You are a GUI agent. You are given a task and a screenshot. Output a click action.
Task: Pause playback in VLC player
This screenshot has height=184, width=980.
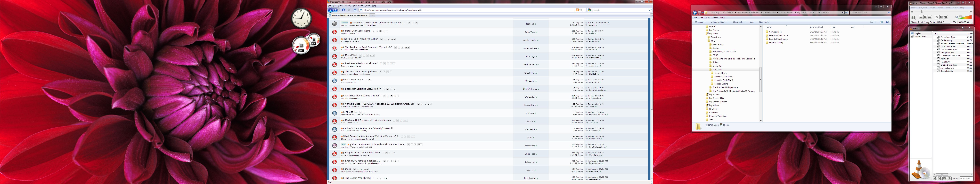[913, 17]
